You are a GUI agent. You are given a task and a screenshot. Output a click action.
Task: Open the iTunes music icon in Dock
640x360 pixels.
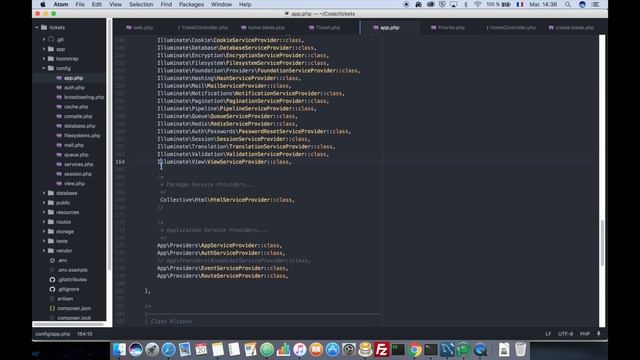(x=300, y=350)
